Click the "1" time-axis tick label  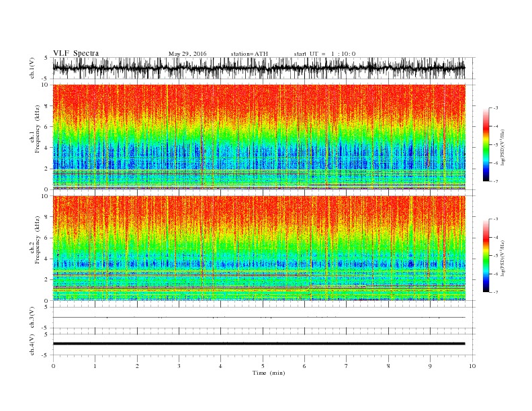click(95, 366)
